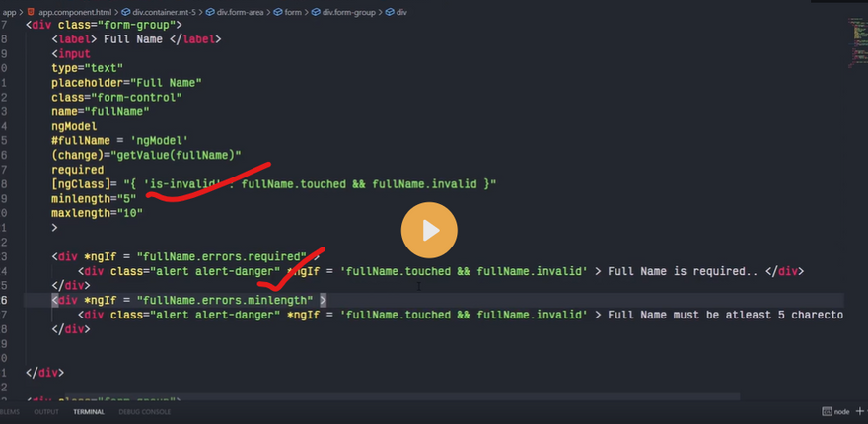Click the HTML file icon in breadcrumb

tap(29, 11)
